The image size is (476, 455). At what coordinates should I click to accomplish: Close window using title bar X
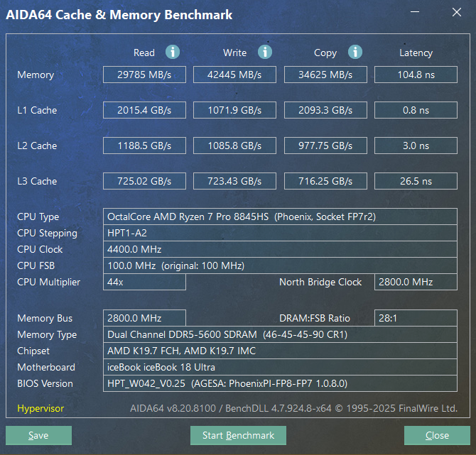(x=456, y=12)
